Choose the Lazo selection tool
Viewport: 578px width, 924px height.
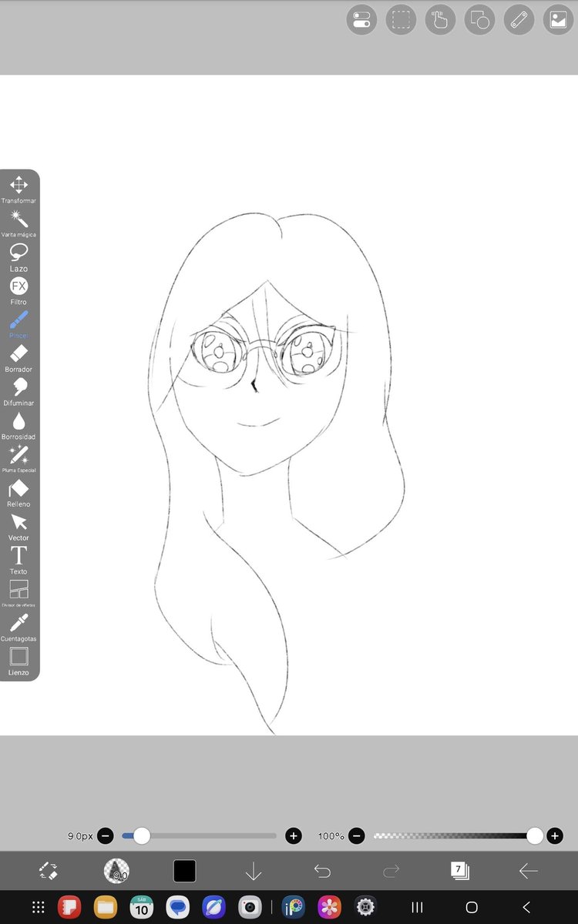[x=18, y=257]
